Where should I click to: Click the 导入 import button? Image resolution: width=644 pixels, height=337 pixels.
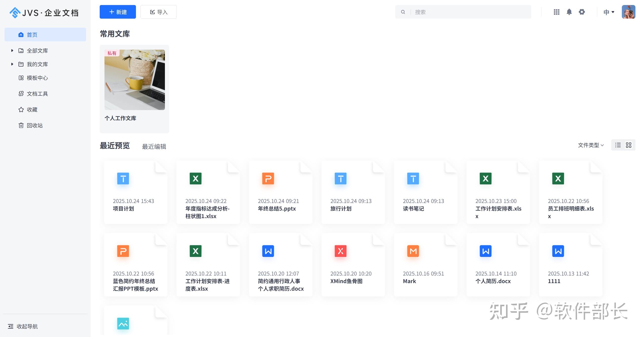(x=158, y=12)
